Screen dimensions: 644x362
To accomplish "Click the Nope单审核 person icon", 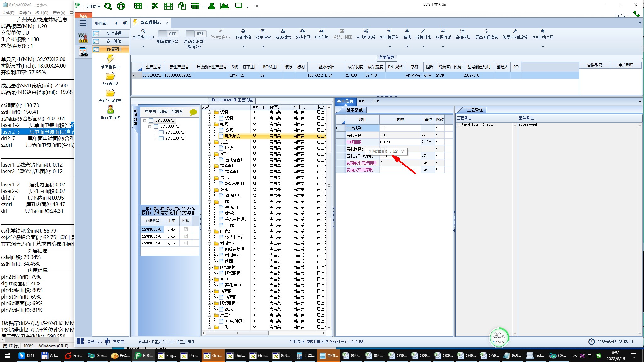I will click(x=110, y=110).
